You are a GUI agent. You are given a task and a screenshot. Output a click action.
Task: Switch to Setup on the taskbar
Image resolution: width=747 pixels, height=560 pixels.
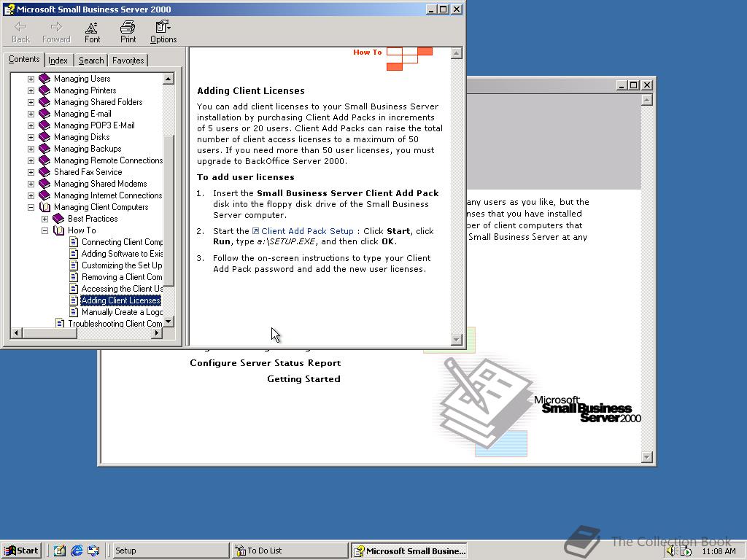[x=171, y=551]
